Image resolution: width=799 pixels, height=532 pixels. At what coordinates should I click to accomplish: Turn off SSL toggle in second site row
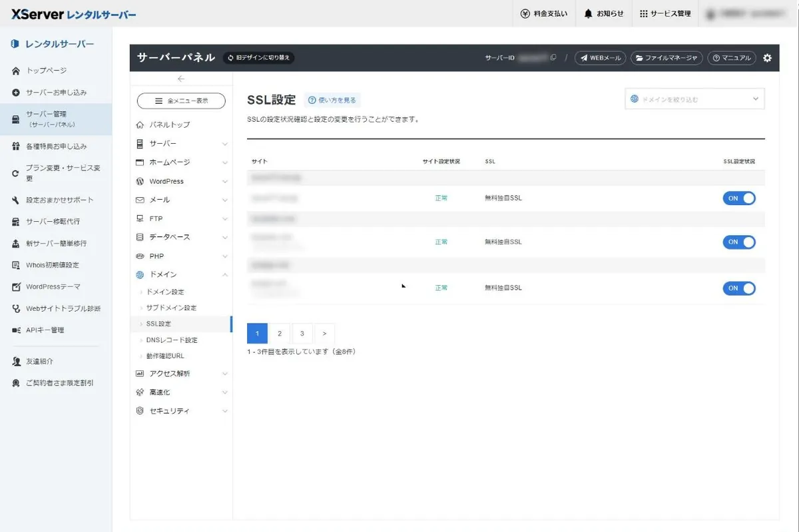739,242
